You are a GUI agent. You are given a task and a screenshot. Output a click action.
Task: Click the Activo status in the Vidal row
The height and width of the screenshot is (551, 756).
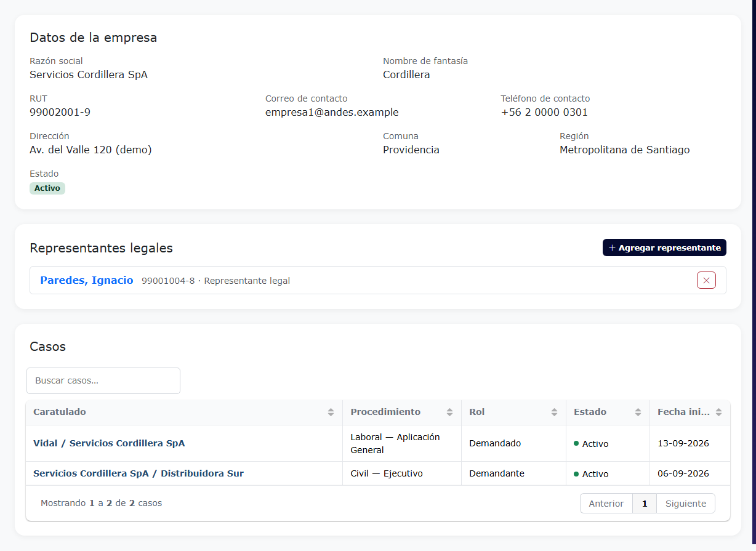click(591, 443)
